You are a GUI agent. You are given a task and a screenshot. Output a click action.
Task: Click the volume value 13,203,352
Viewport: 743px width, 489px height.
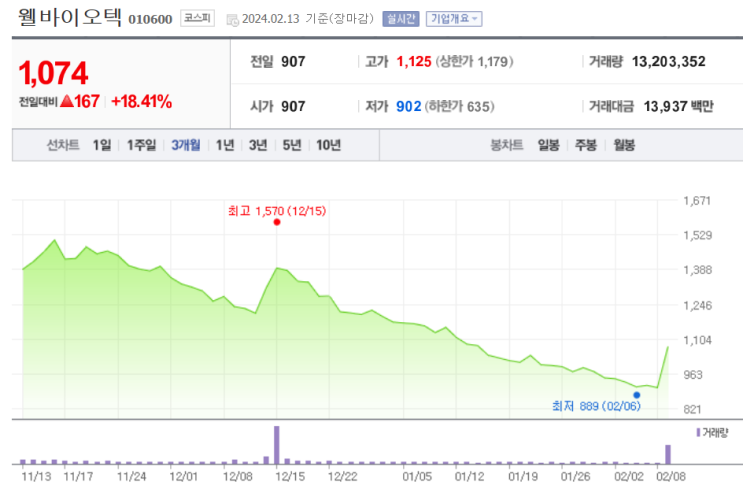tap(669, 62)
